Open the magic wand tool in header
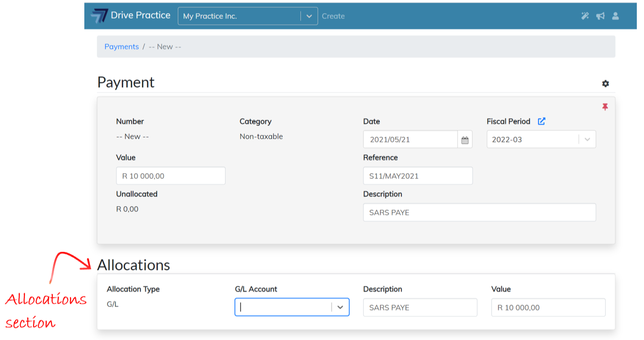 click(x=585, y=16)
